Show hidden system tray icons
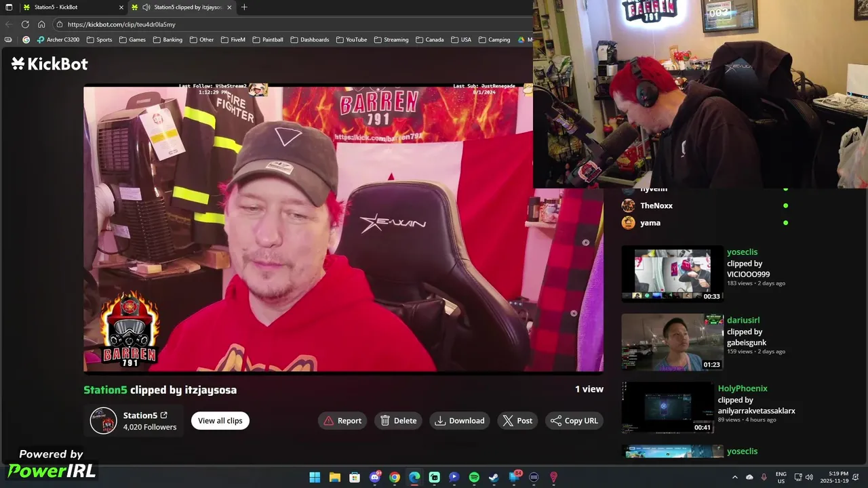This screenshot has width=868, height=488. pos(734,477)
